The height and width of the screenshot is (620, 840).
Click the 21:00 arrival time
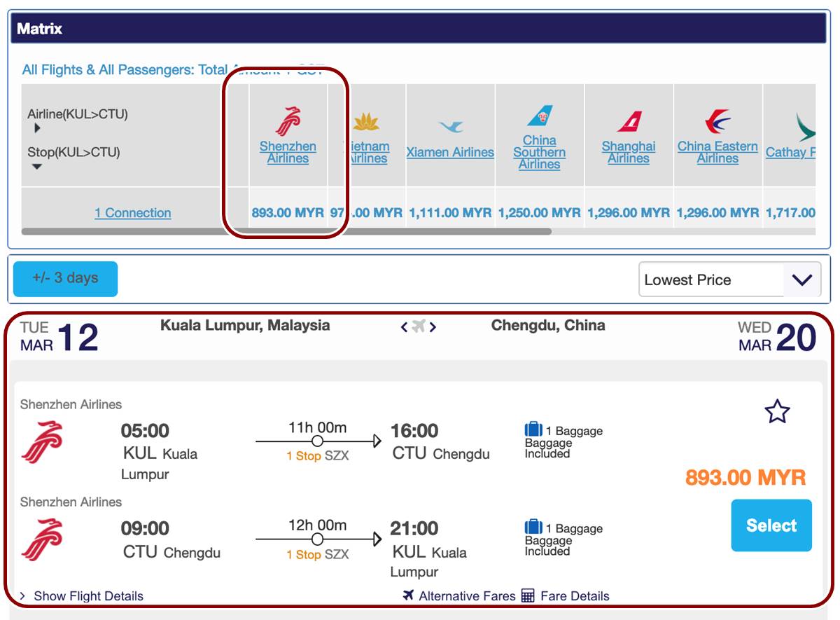(x=415, y=528)
